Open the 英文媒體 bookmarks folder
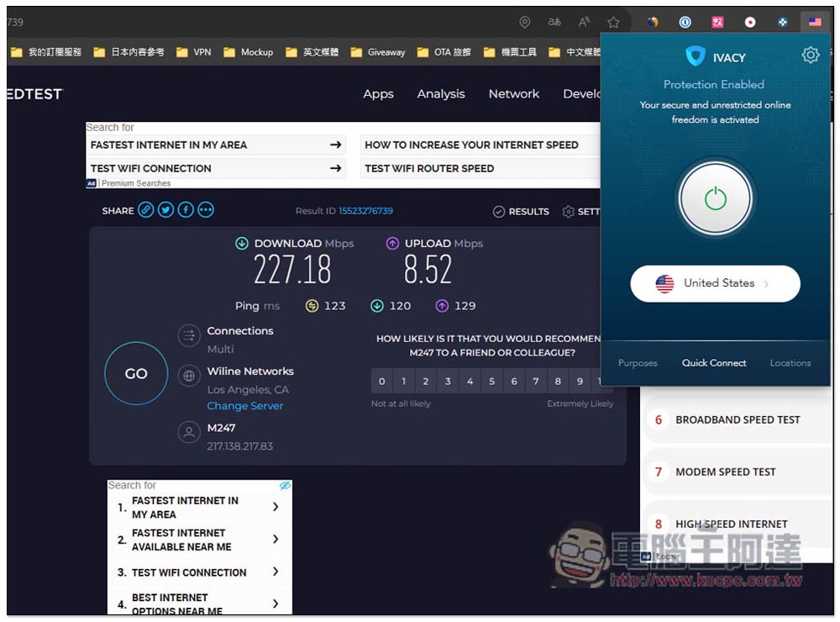840x622 pixels. (312, 52)
